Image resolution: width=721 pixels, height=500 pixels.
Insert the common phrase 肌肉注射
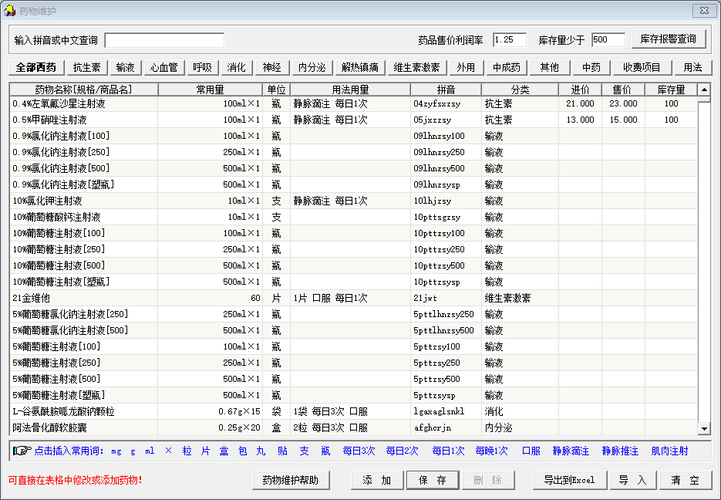click(x=670, y=451)
